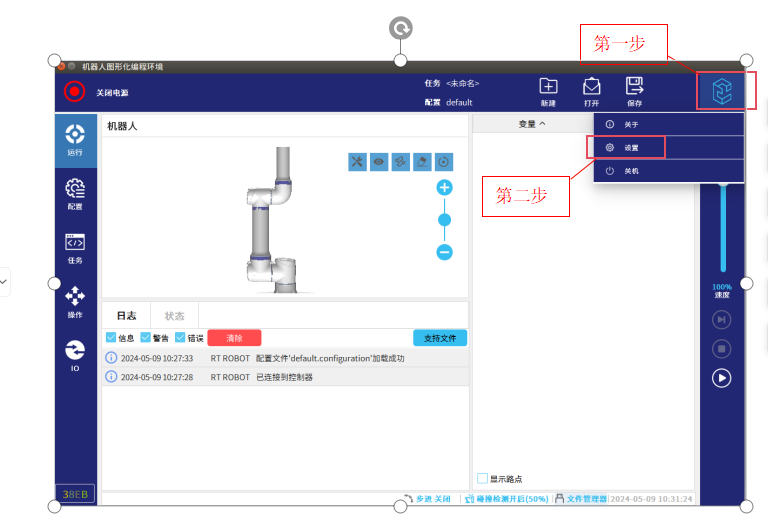The height and width of the screenshot is (520, 768).
Task: Click the 速度 speed slider bar
Action: (x=722, y=230)
